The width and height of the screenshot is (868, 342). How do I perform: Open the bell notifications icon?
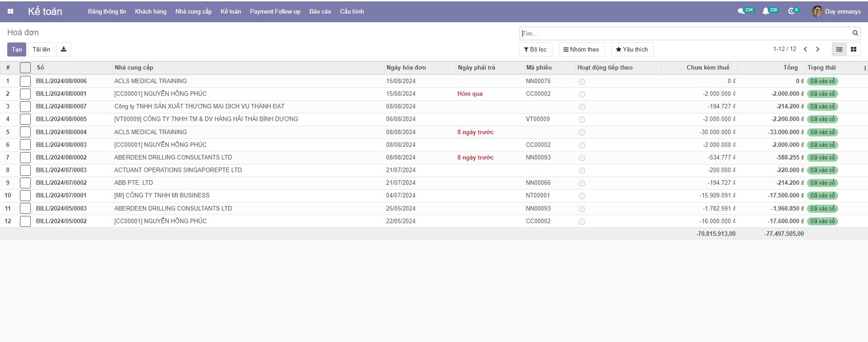tap(765, 11)
